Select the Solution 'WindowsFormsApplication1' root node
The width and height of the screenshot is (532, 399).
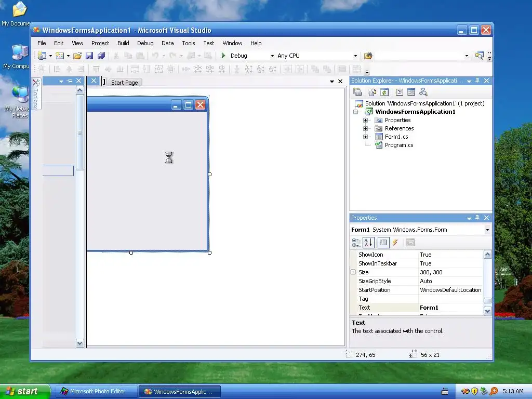click(425, 103)
